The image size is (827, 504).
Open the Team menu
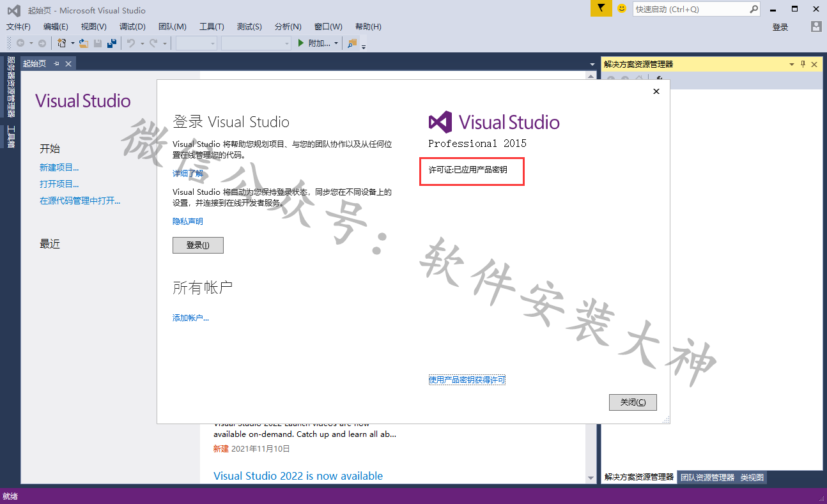click(172, 26)
